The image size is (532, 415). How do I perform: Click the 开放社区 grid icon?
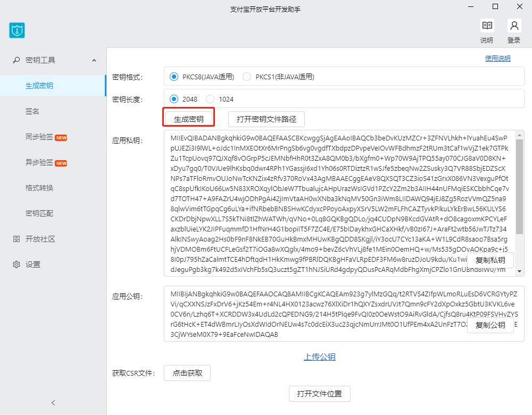coord(16,239)
